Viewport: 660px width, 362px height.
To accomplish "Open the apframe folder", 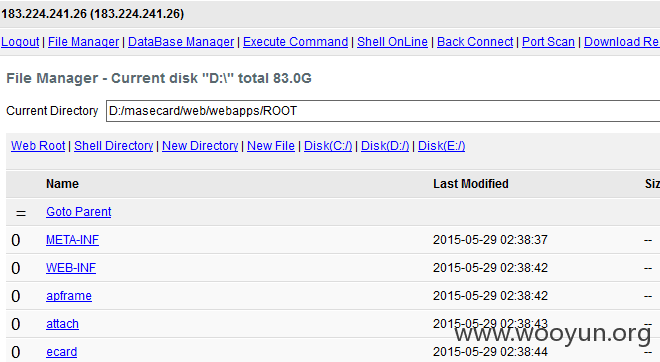I will coord(69,296).
